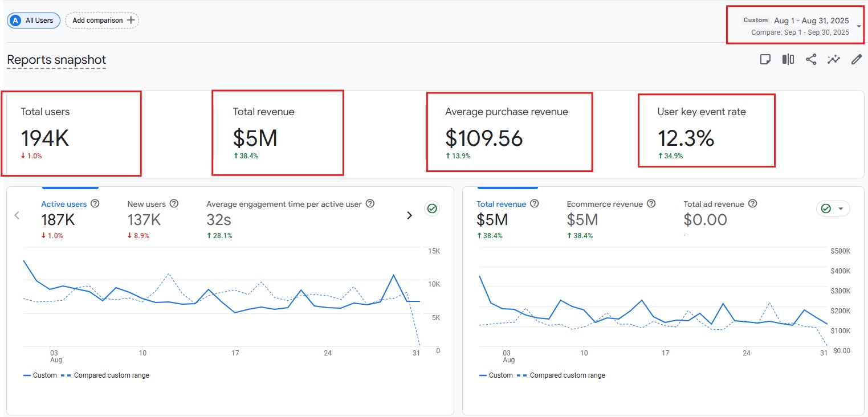The width and height of the screenshot is (868, 417).
Task: Click the Total revenue $5M scorecard
Action: [x=278, y=132]
